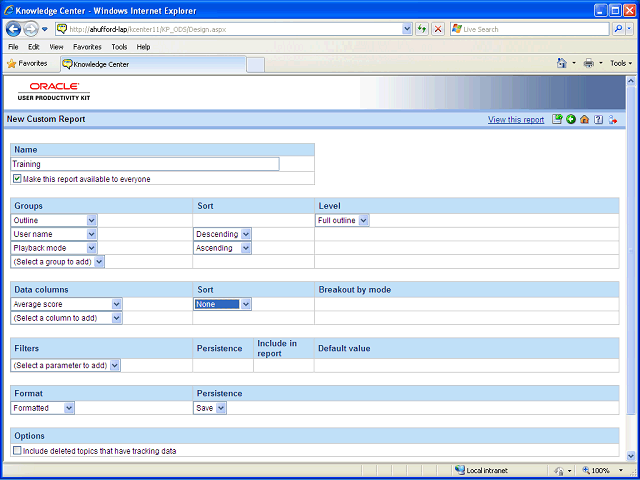Click the save report icon

[x=557, y=119]
